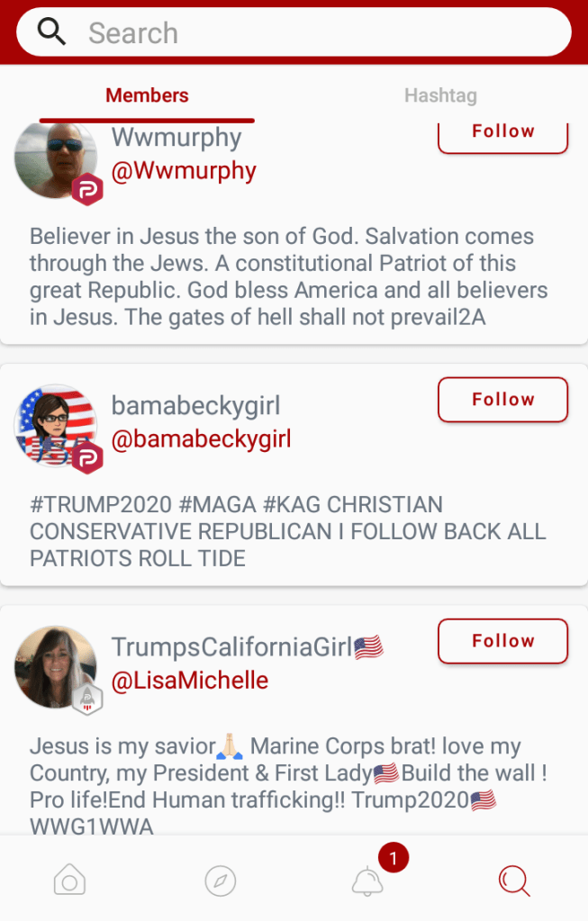Open the @Wwmurphy handle link
The height and width of the screenshot is (921, 588).
tap(184, 170)
